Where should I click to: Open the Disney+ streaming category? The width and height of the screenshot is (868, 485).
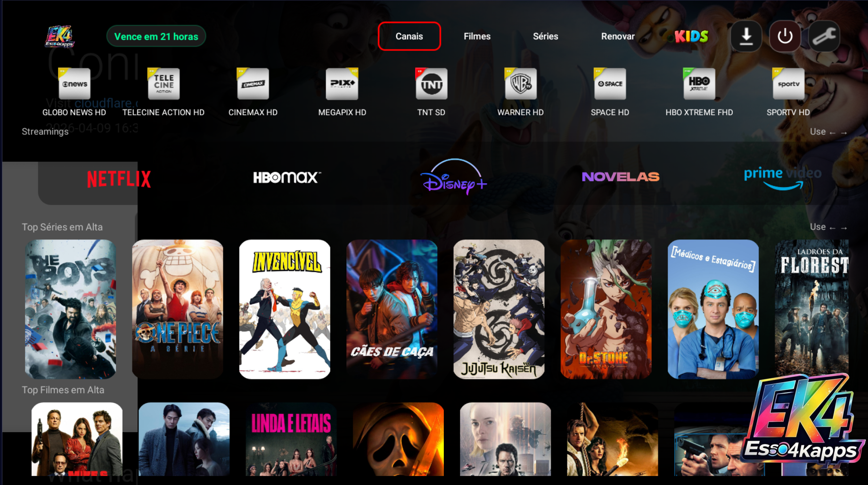[453, 179]
